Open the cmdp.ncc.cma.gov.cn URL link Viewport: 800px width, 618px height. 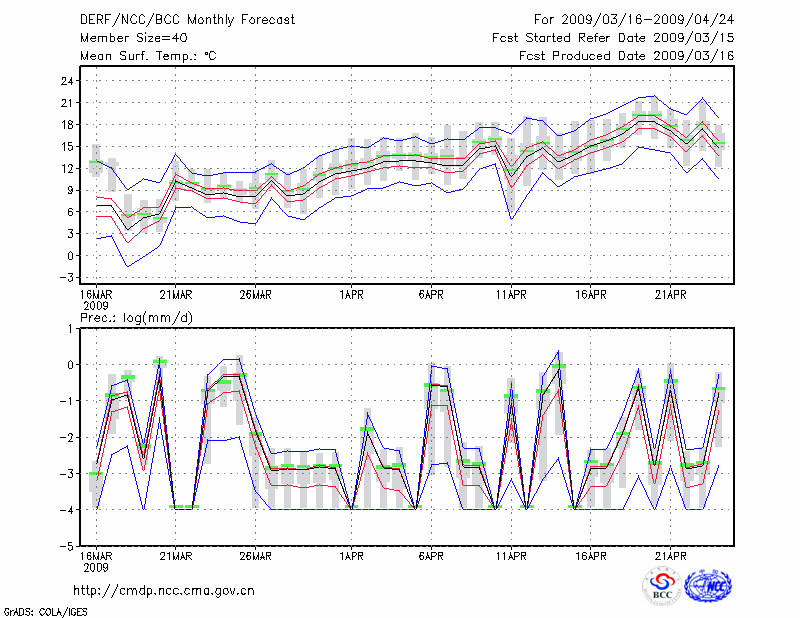164,590
